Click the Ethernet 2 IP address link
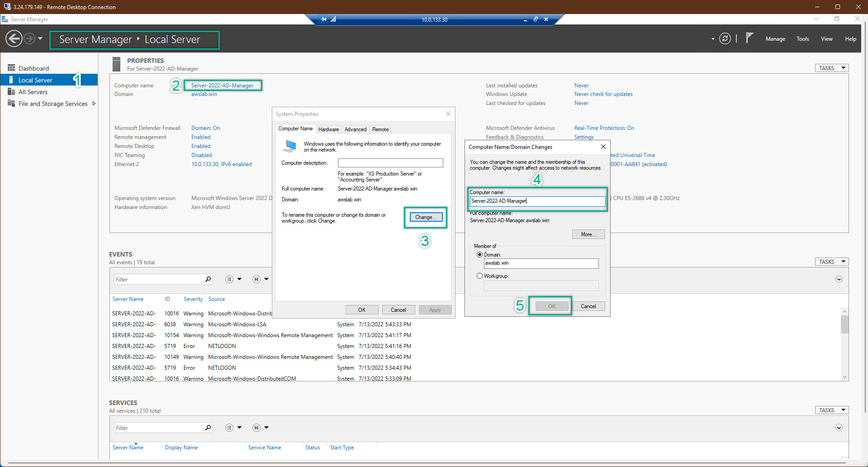The width and height of the screenshot is (868, 467). coord(221,164)
